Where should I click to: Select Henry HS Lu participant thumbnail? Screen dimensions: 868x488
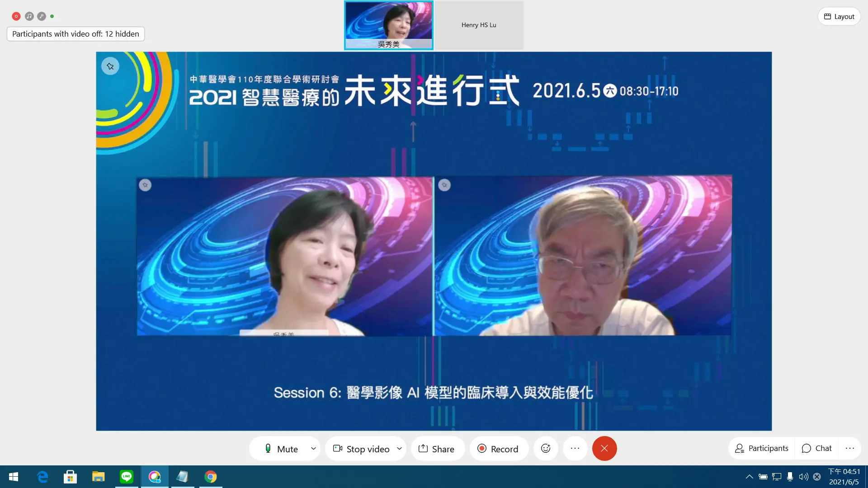(x=479, y=25)
